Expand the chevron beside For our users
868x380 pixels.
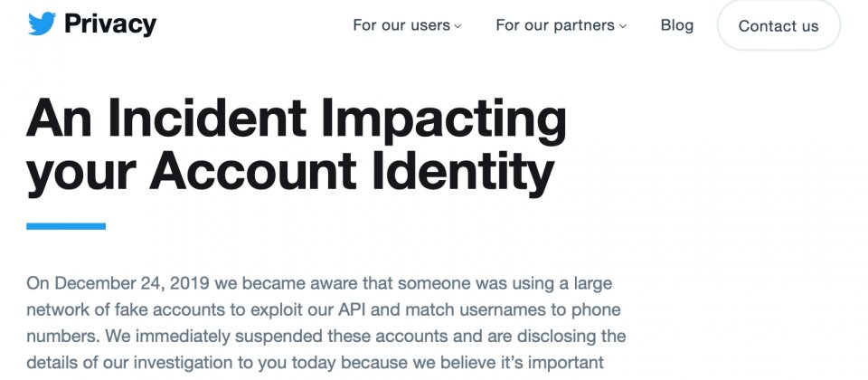[x=458, y=26]
